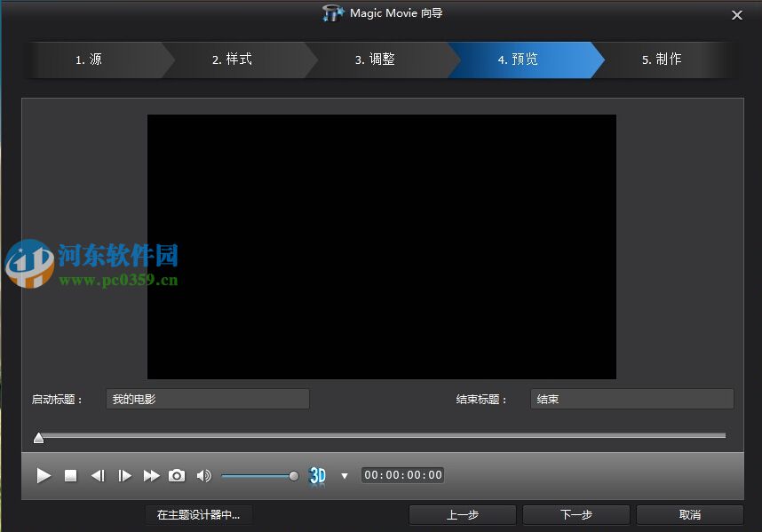762x532 pixels.
Task: Click the Magic Movie wizard logo icon
Action: tap(333, 13)
